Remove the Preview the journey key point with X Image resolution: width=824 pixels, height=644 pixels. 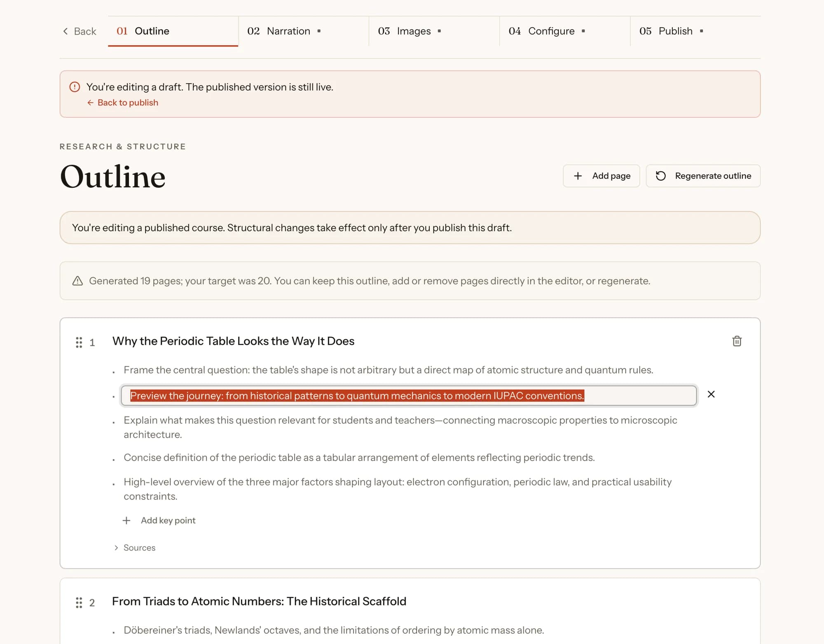click(711, 394)
